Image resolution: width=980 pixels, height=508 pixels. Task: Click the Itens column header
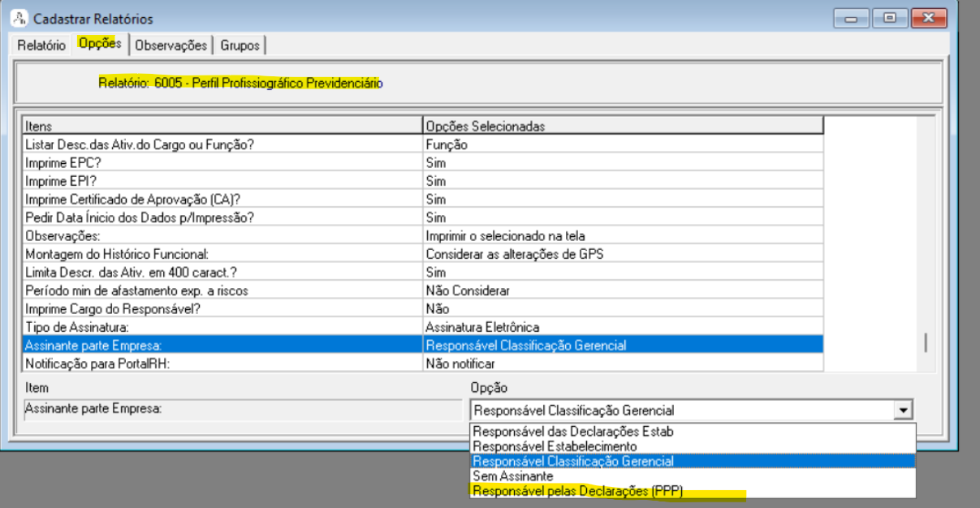point(219,126)
